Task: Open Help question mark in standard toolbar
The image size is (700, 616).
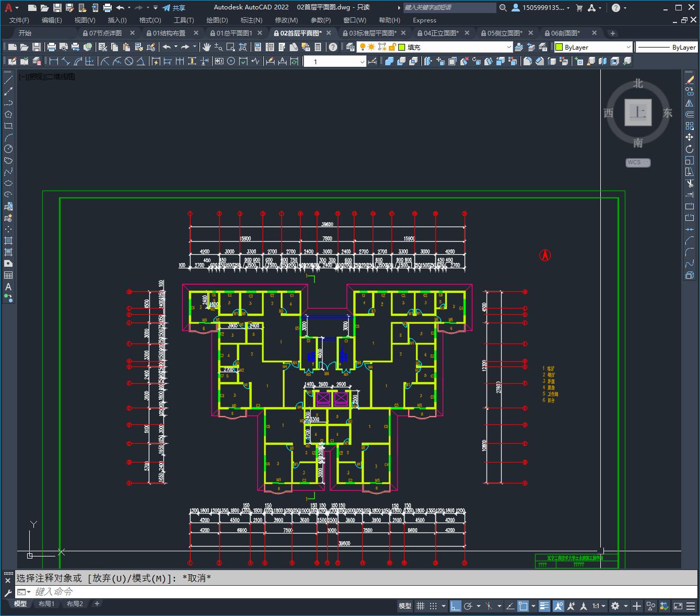Action: pyautogui.click(x=333, y=47)
